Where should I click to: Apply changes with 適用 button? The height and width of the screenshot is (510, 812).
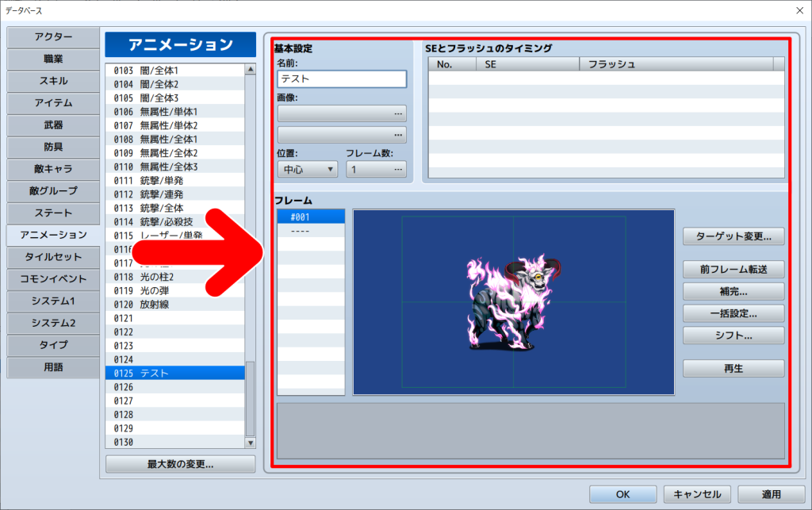point(771,494)
